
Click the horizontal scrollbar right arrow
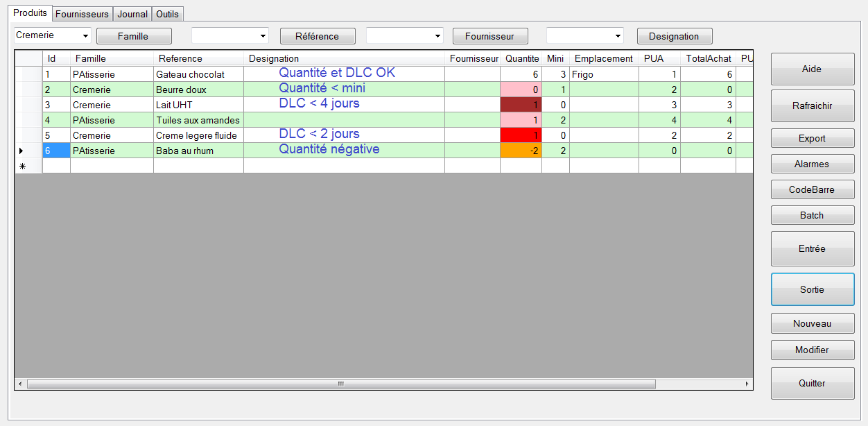point(747,384)
